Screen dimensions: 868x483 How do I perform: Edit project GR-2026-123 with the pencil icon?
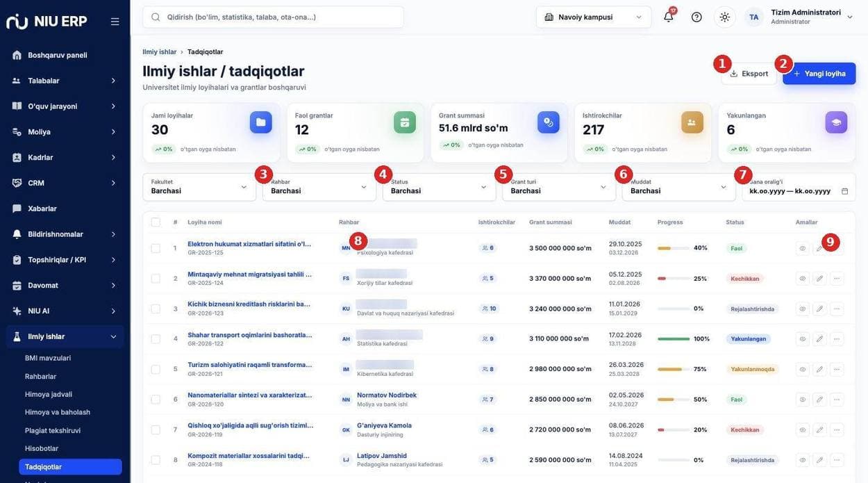pyautogui.click(x=819, y=309)
